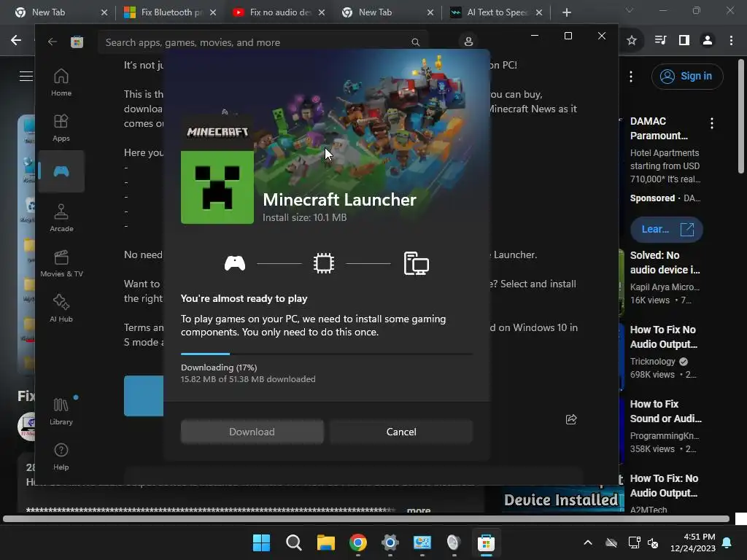Click the Store search magnifier icon
747x560 pixels.
pyautogui.click(x=415, y=42)
